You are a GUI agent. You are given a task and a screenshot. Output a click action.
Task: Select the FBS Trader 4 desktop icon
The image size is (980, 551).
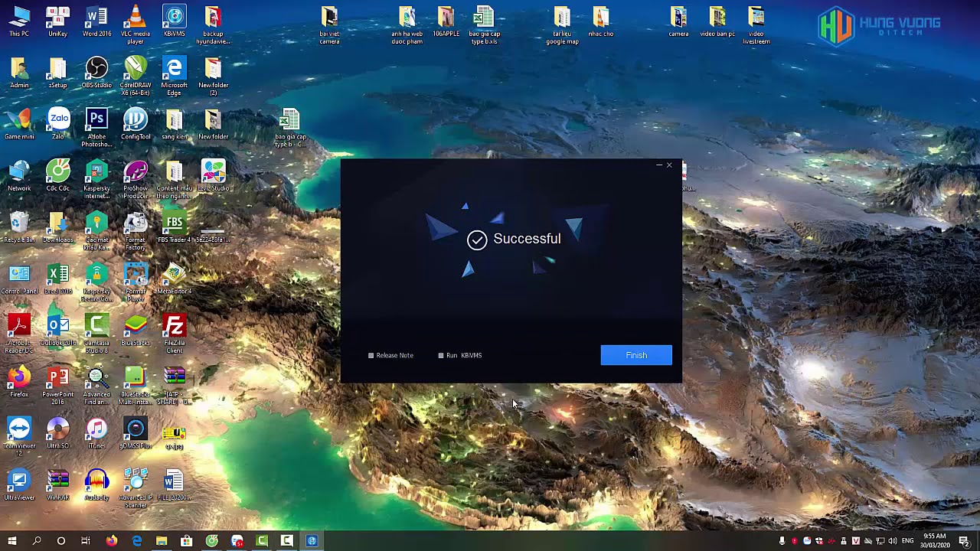(174, 227)
